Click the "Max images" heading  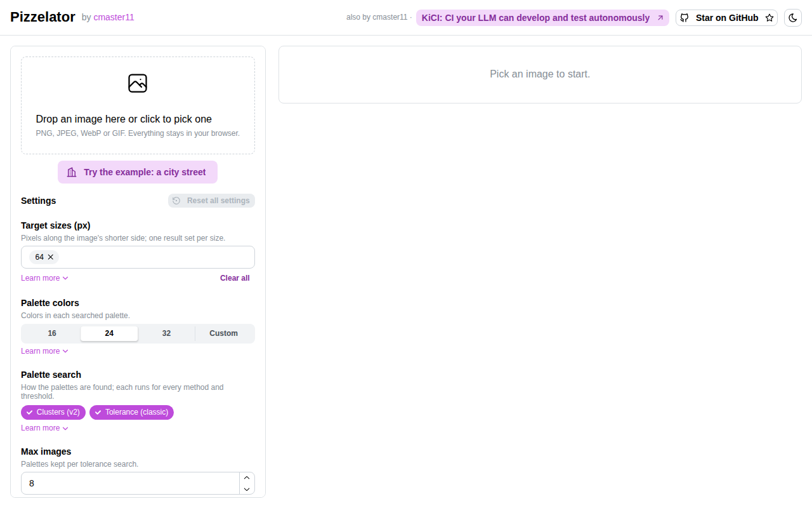point(46,451)
